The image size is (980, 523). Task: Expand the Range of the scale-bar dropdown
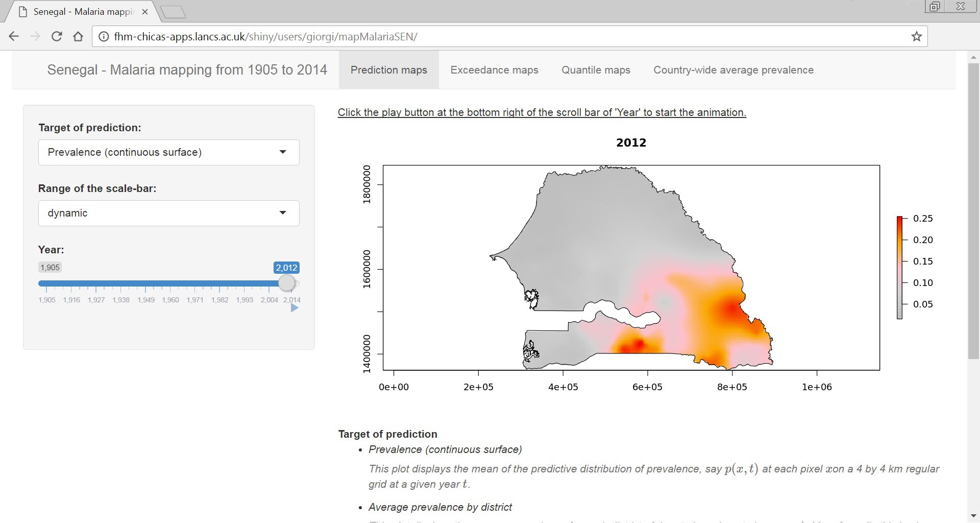tap(168, 213)
